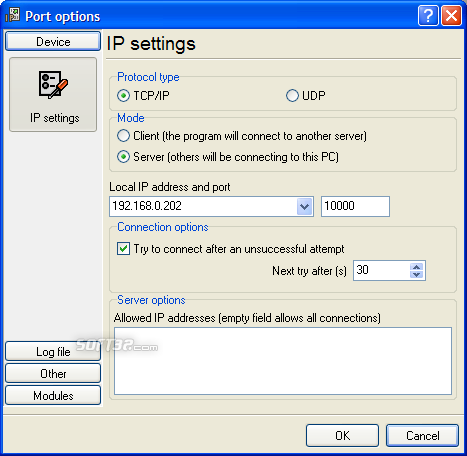Click the Protocol type group label

pyautogui.click(x=148, y=77)
